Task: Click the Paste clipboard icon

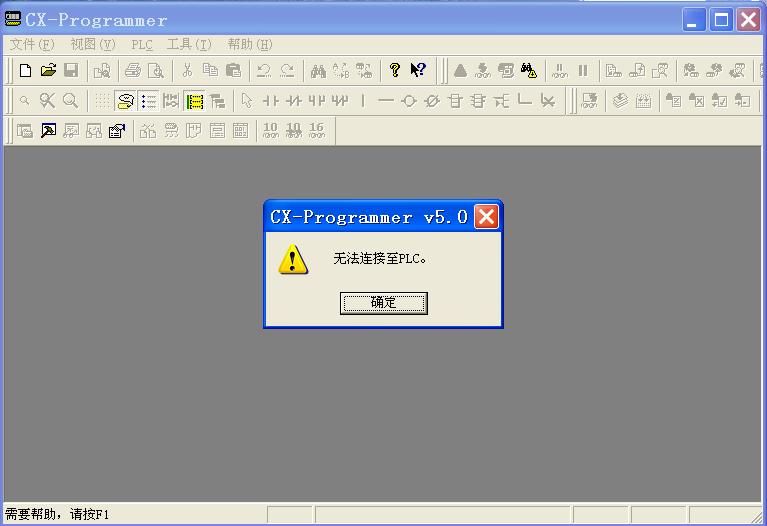Action: (x=233, y=70)
